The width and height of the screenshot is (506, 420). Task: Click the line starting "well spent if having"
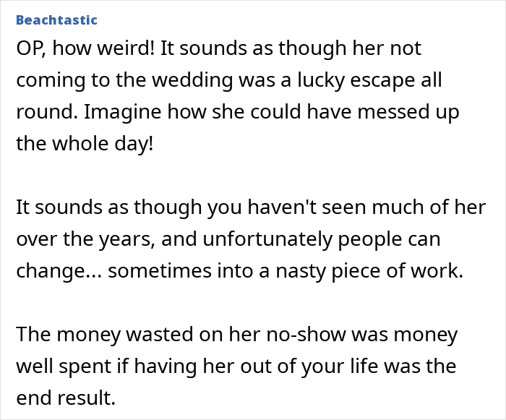pyautogui.click(x=236, y=366)
